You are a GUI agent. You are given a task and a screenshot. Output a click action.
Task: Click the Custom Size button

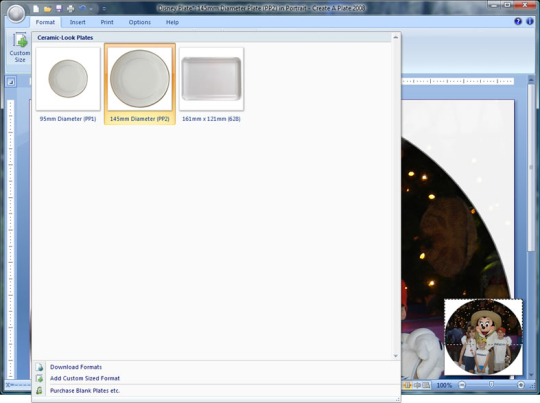tap(20, 48)
